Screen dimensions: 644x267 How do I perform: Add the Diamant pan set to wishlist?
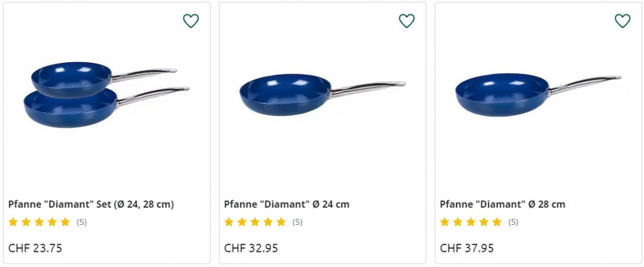coord(191,21)
